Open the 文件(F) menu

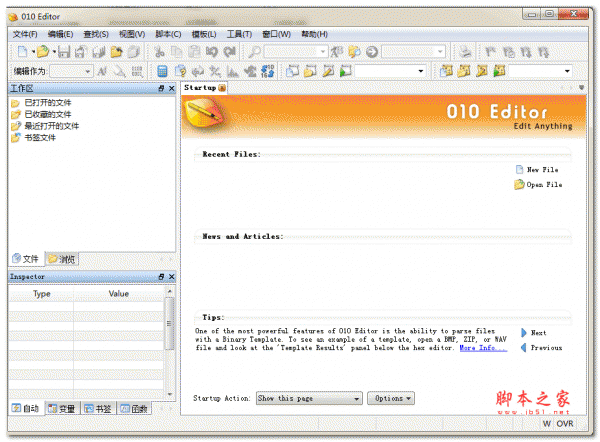coord(25,34)
